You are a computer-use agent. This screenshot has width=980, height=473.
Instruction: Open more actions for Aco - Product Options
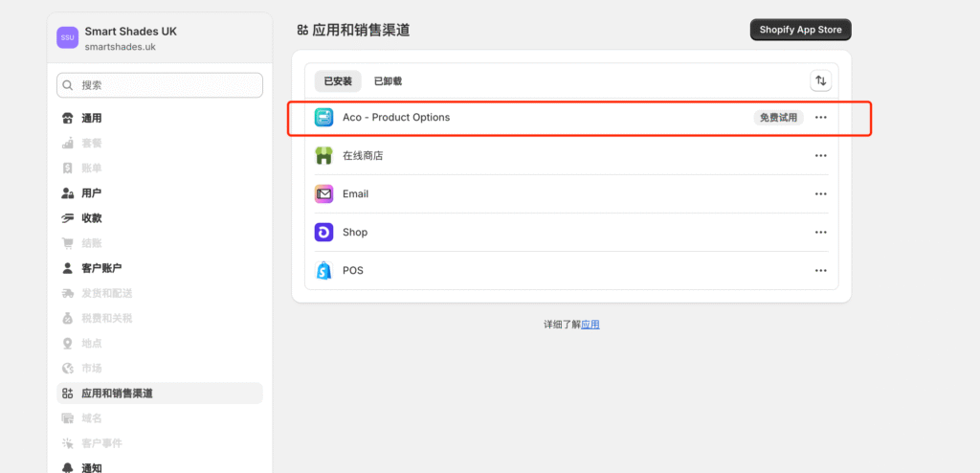pyautogui.click(x=820, y=118)
